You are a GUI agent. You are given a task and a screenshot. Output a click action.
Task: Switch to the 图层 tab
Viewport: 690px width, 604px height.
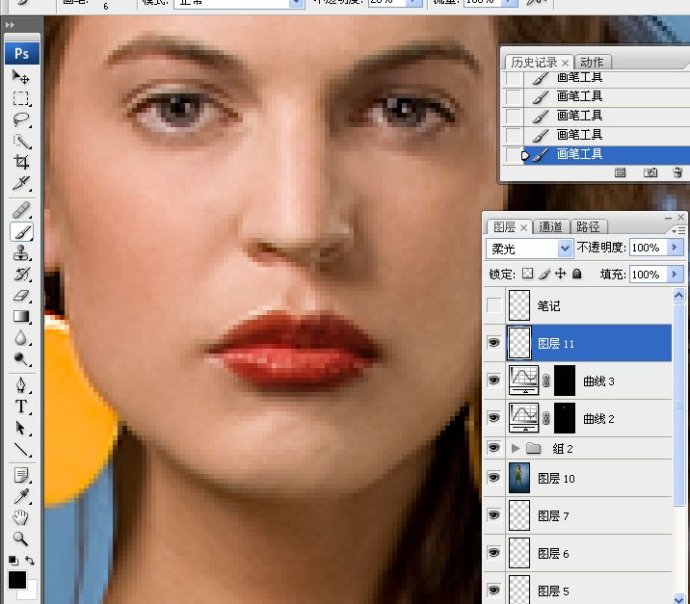(x=504, y=227)
